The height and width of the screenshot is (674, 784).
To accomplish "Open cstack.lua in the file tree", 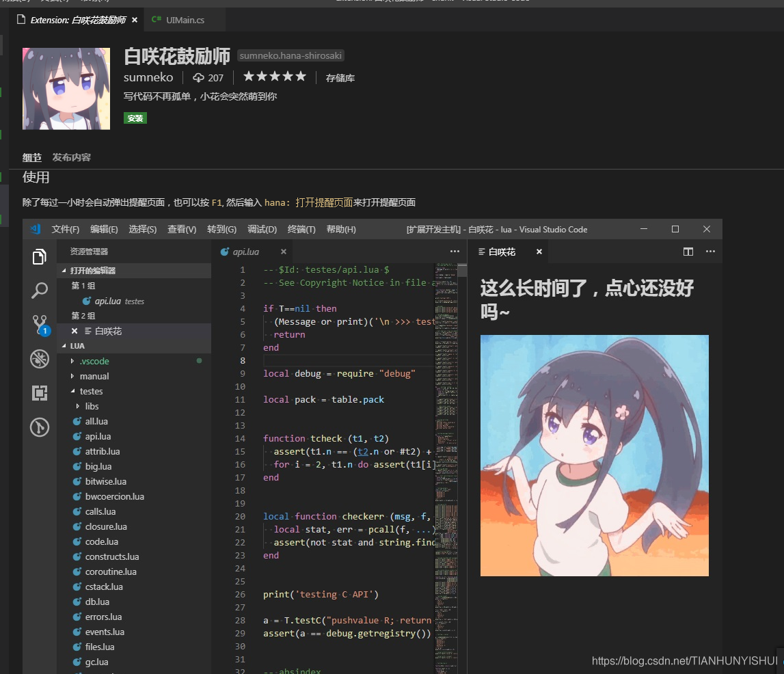I will 134,587.
